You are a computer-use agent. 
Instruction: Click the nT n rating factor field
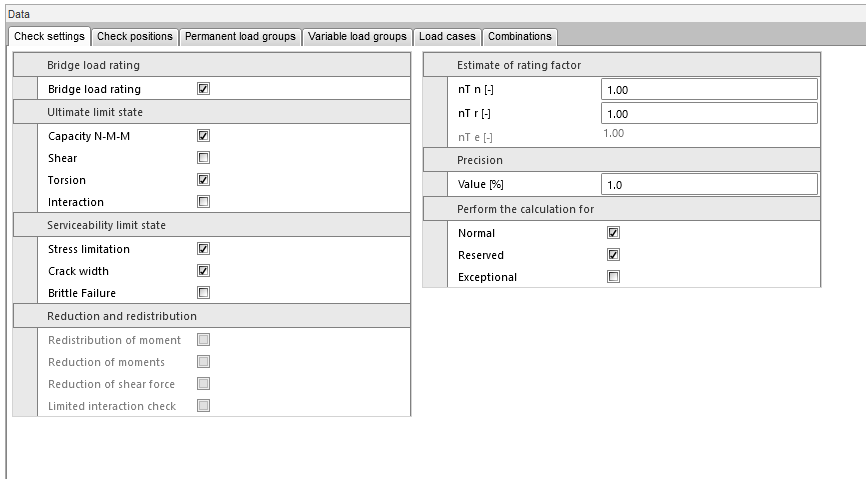click(x=709, y=90)
